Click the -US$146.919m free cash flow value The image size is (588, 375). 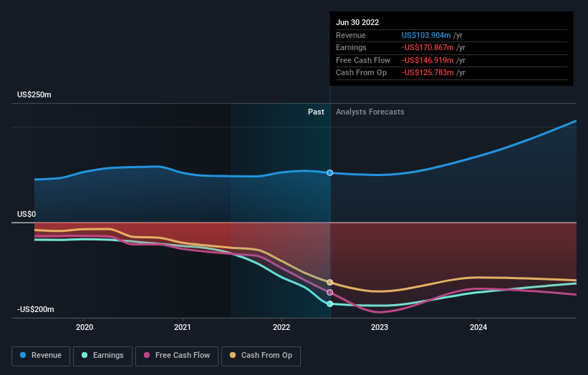428,60
